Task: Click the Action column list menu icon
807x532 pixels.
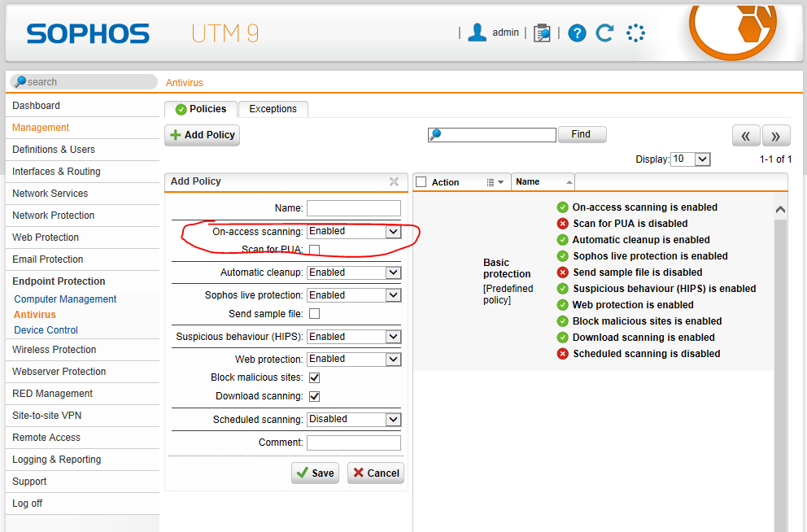Action: click(x=495, y=182)
